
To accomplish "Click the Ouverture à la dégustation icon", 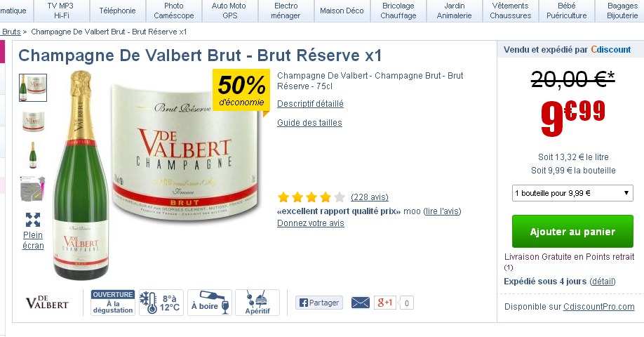I will [113, 303].
